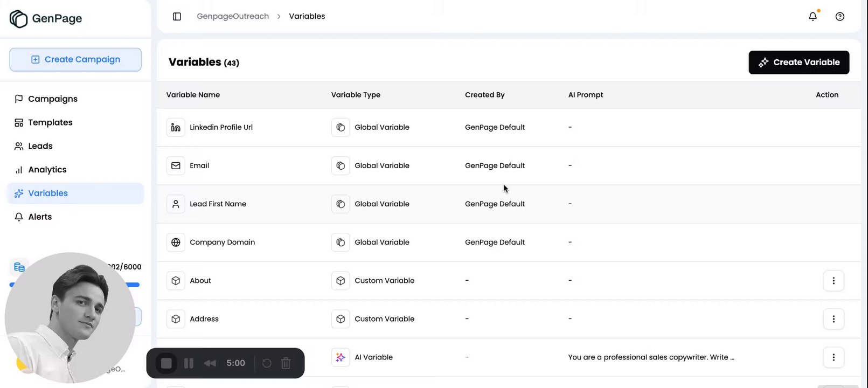Open the notifications bell icon
Screen dimensions: 868x388
tap(813, 17)
